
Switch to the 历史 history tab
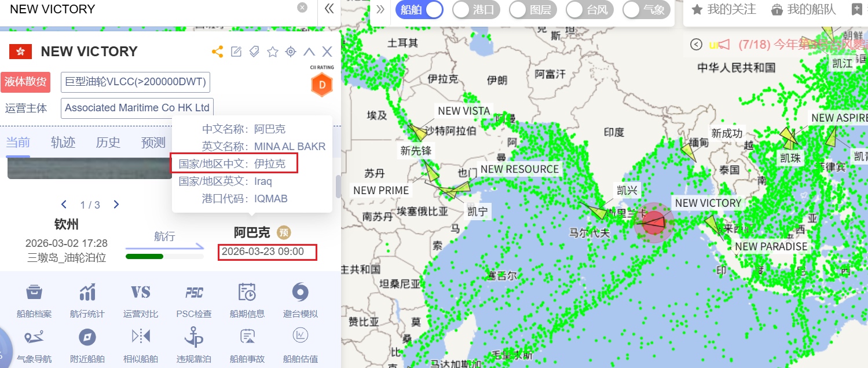(x=108, y=143)
